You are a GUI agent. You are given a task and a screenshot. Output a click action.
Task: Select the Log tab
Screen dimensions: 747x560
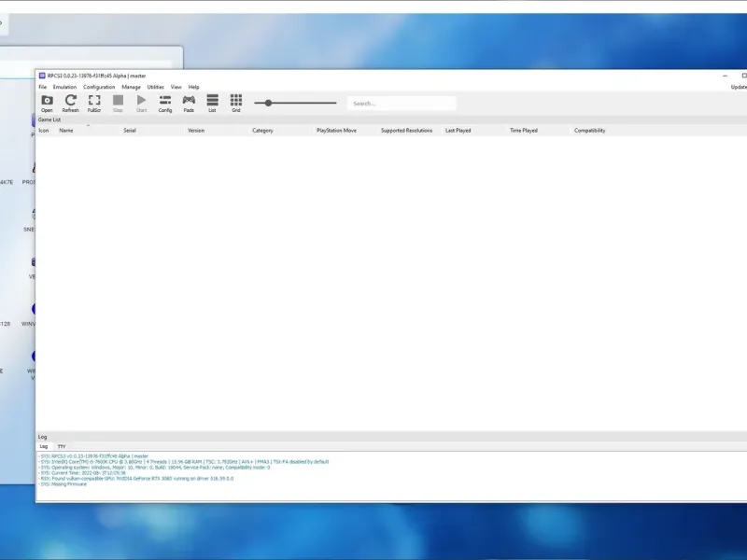pos(44,447)
